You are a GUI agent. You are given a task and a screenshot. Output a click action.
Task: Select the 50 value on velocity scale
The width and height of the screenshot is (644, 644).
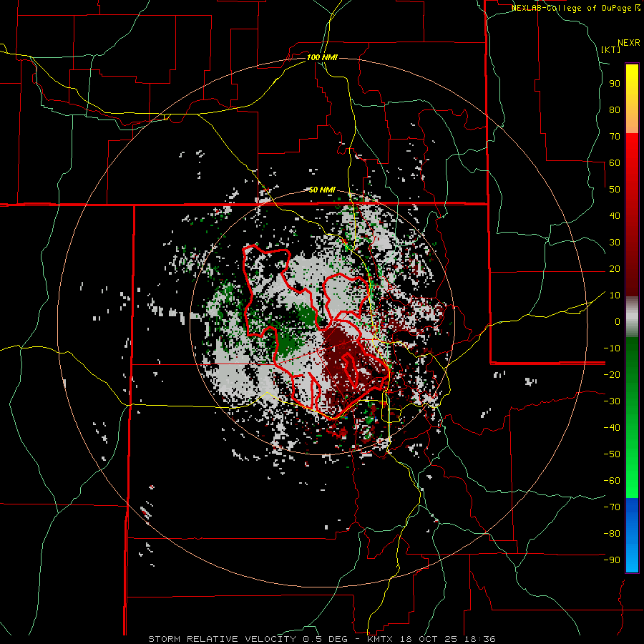615,190
